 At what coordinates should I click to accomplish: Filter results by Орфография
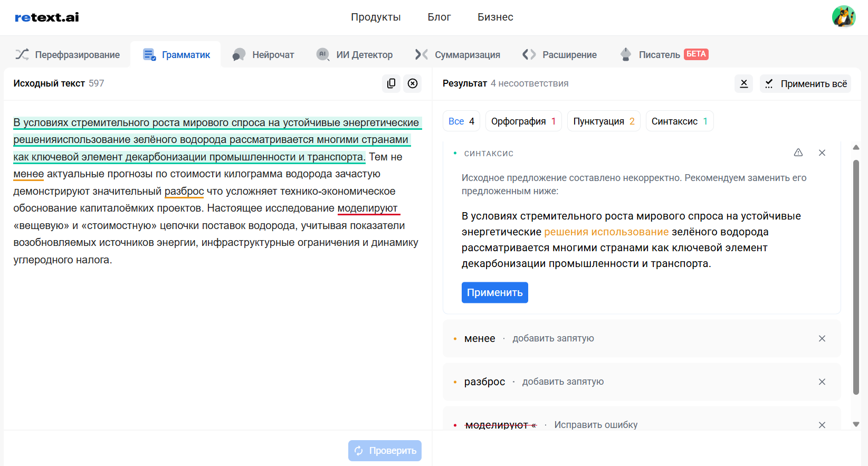tap(523, 121)
